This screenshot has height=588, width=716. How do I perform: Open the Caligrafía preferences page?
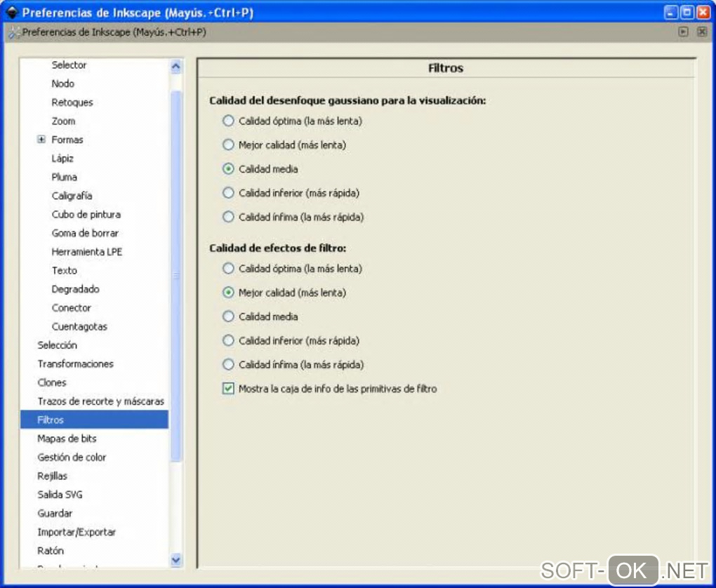pos(72,196)
